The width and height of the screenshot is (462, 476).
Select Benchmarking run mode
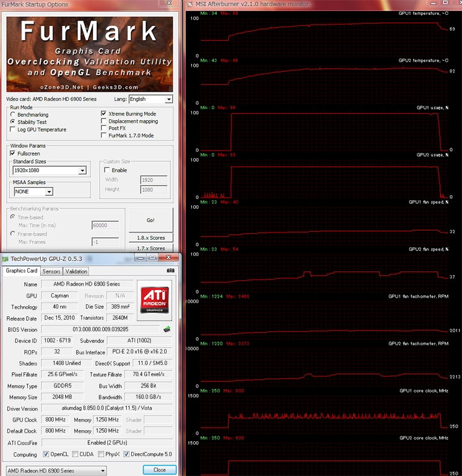coord(13,115)
